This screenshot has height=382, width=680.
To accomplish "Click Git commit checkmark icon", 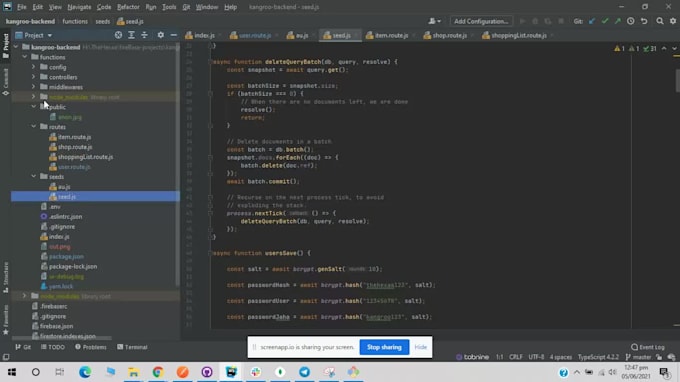I will [x=605, y=21].
